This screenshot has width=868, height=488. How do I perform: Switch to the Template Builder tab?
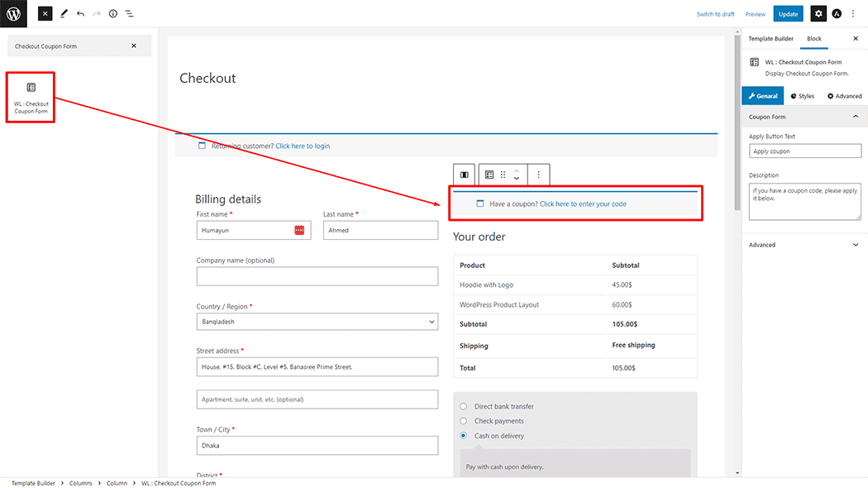pos(770,39)
